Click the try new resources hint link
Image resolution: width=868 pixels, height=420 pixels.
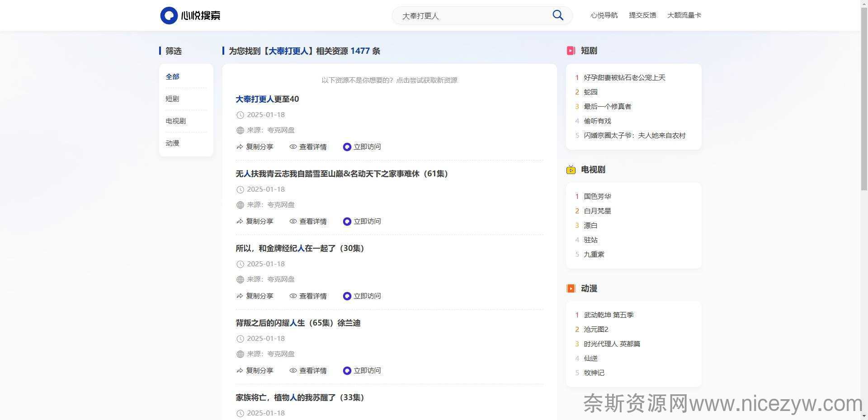(389, 80)
